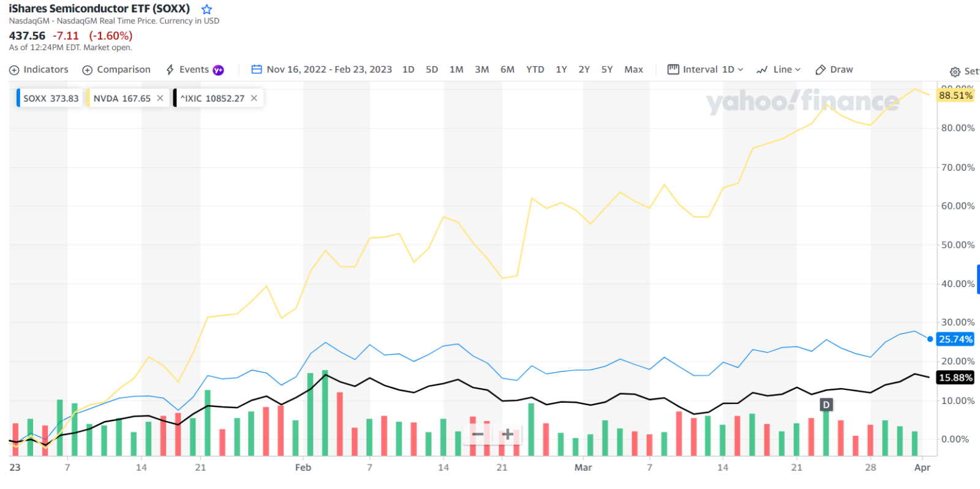
Task: Remove the NVDA comparison
Action: click(x=160, y=98)
